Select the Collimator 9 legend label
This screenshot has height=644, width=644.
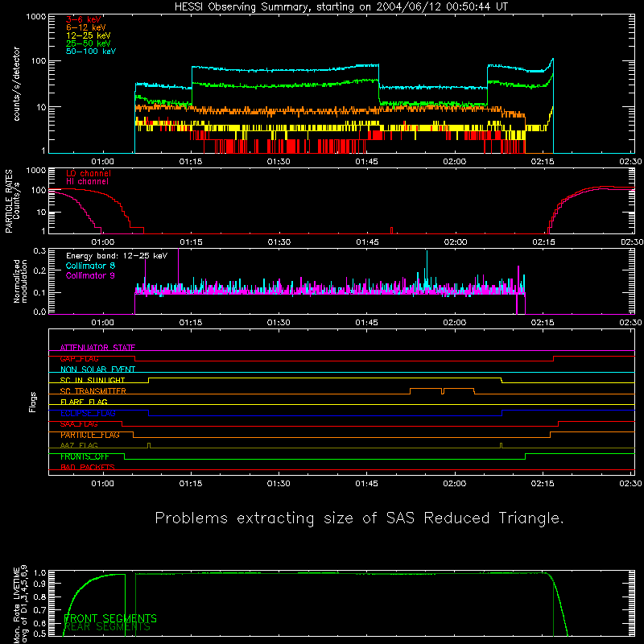pyautogui.click(x=90, y=275)
